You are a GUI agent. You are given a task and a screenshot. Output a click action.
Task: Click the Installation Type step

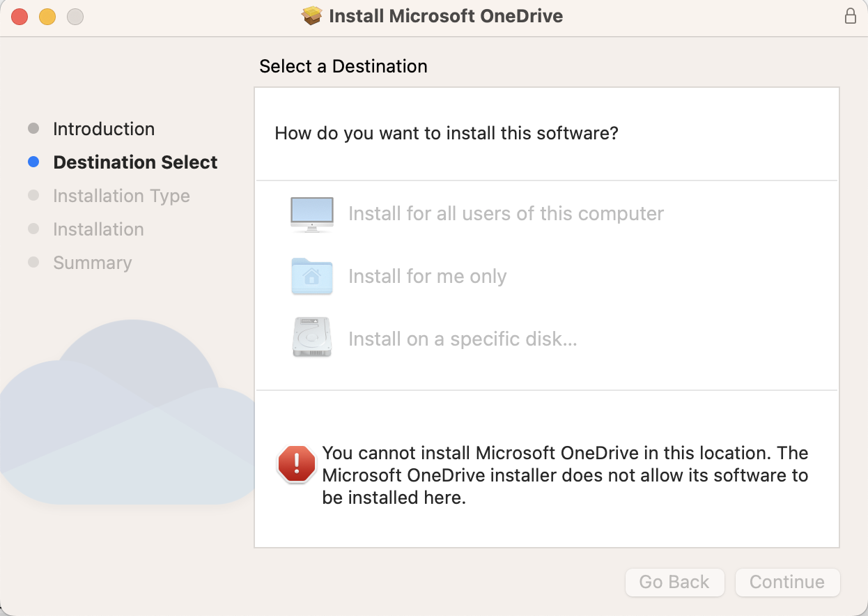click(x=121, y=196)
